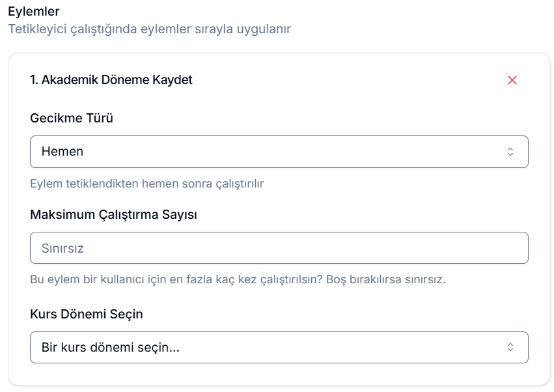Image resolution: width=554 pixels, height=392 pixels.
Task: Click 'Bir kurs dönemi seçin...' placeholder
Action: (x=110, y=347)
